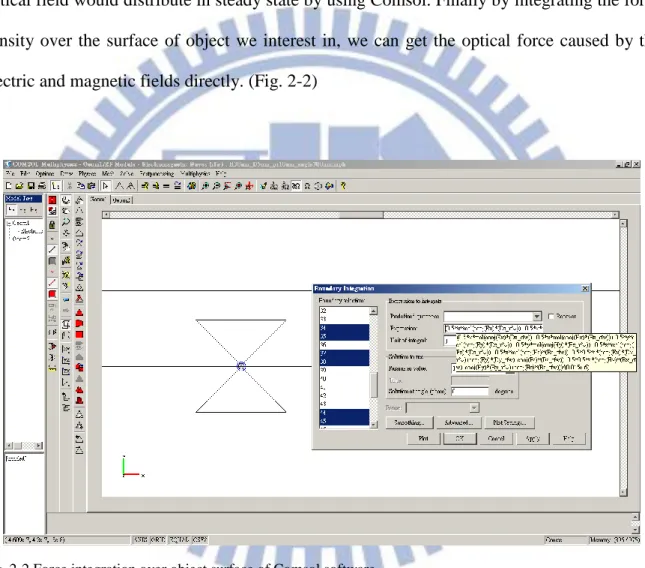Close the Boundary Integration dialog
Image resolution: width=645 pixels, height=568 pixels.
(x=585, y=288)
